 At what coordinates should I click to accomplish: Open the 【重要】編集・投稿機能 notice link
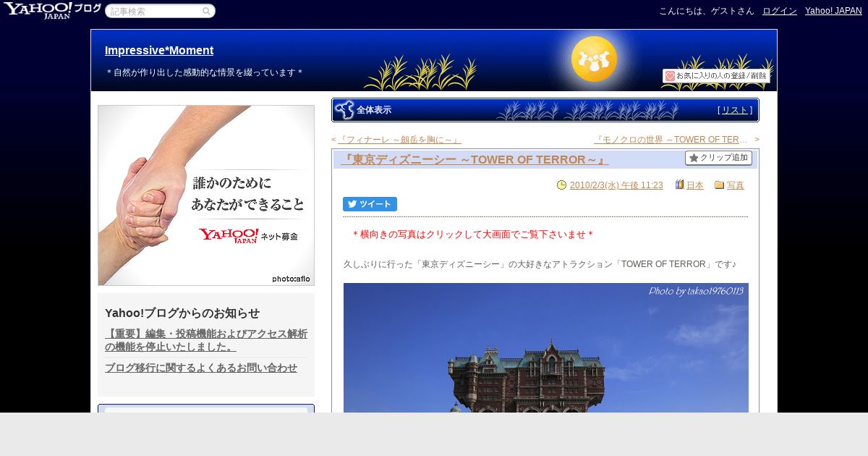click(206, 340)
